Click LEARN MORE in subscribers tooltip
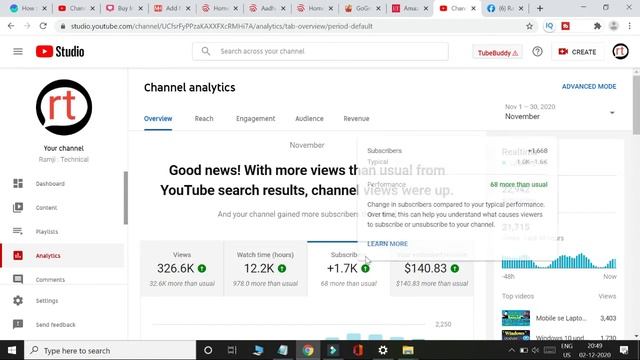This screenshot has height=360, width=640. (x=387, y=244)
